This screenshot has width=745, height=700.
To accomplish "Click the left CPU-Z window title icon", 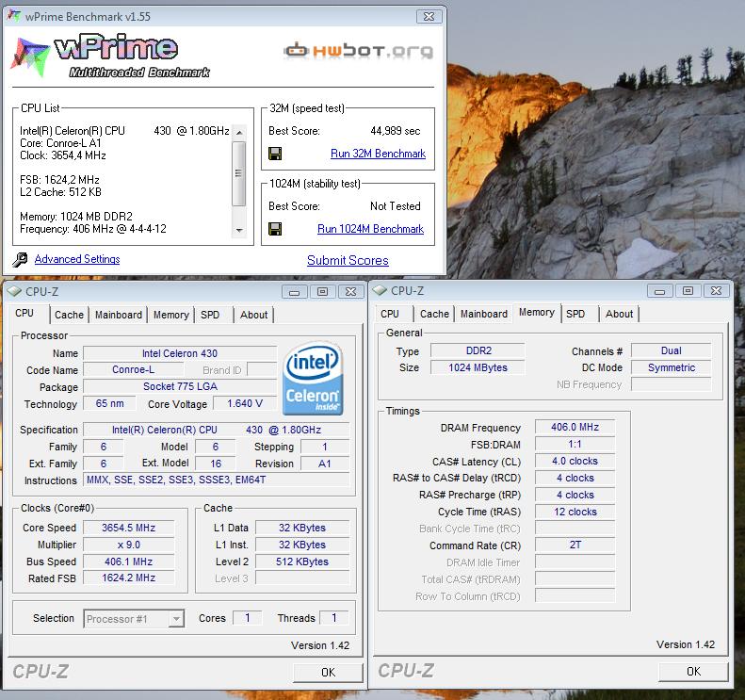I will point(14,291).
